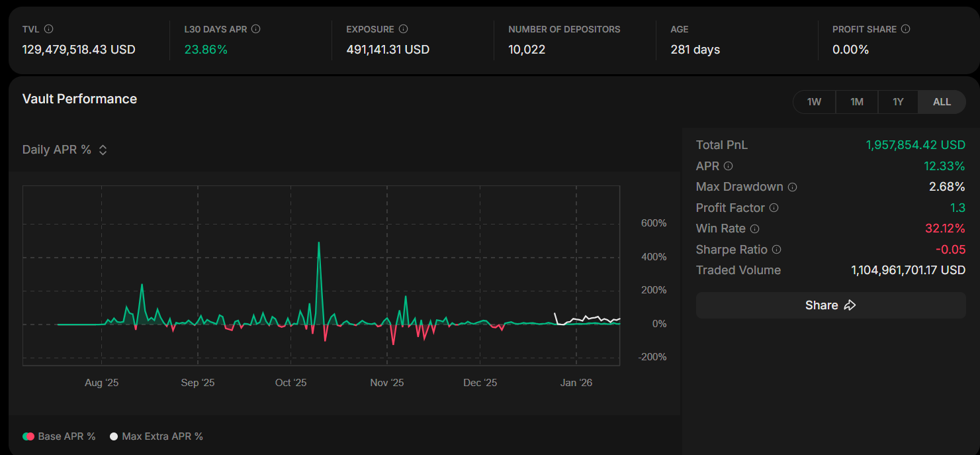Select the 1M time range
Viewport: 980px width, 455px height.
pyautogui.click(x=857, y=102)
